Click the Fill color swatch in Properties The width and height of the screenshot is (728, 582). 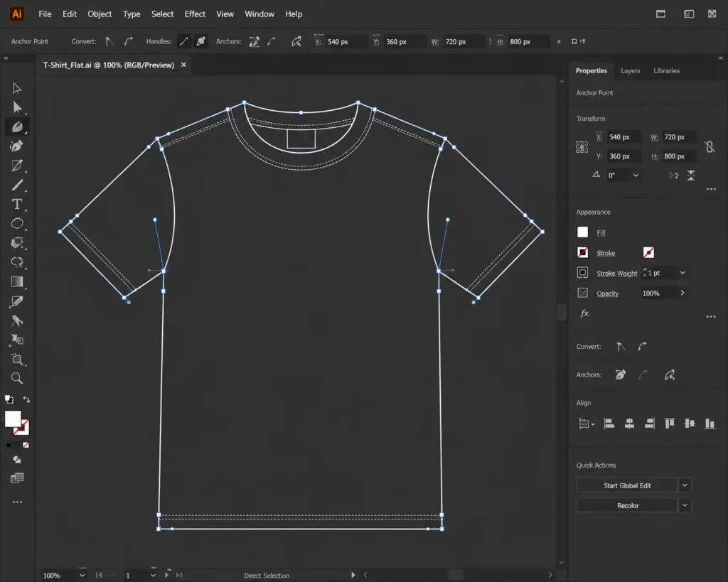tap(582, 232)
